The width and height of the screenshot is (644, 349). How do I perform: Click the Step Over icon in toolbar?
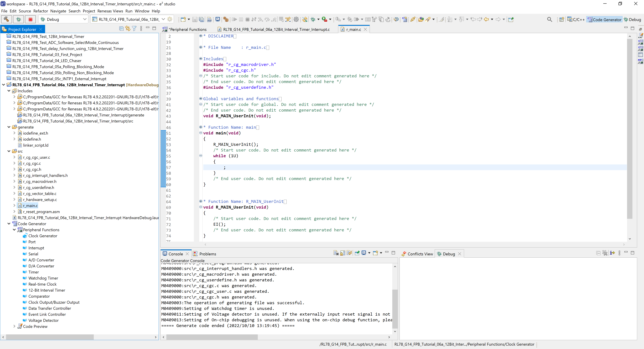(267, 19)
